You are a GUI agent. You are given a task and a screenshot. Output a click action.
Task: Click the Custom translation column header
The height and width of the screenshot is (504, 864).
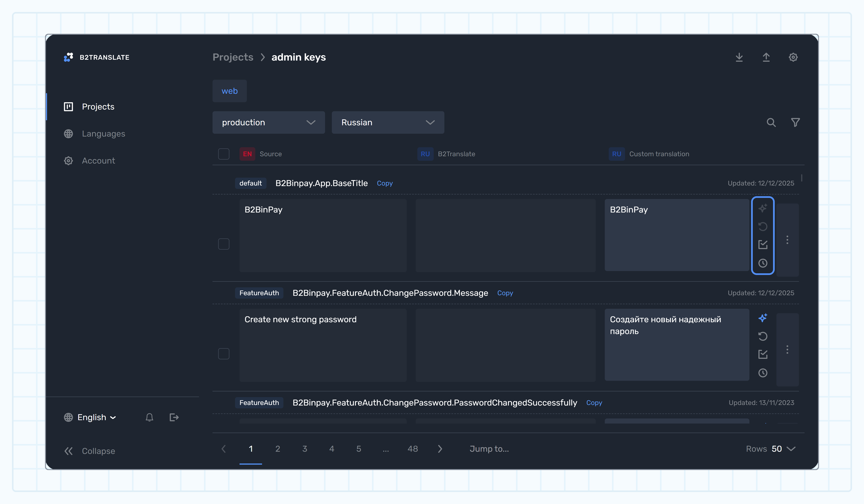tap(659, 154)
